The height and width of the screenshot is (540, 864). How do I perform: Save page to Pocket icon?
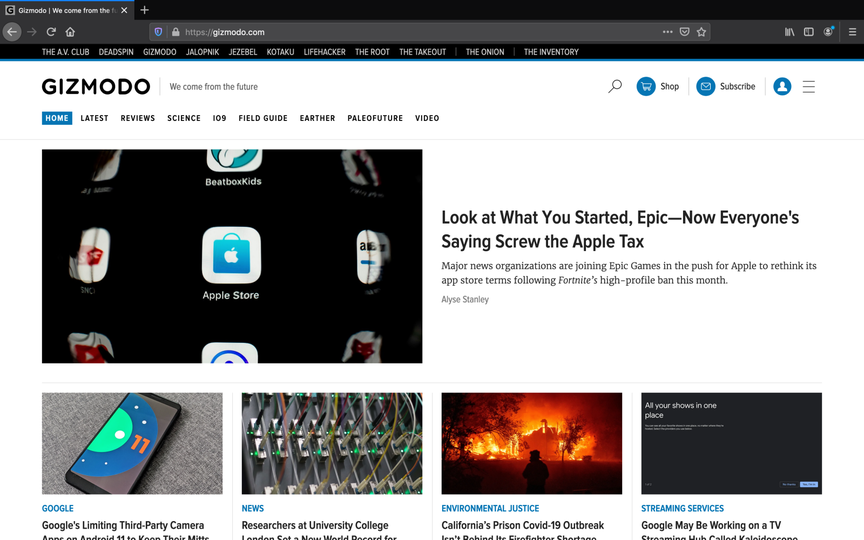684,32
